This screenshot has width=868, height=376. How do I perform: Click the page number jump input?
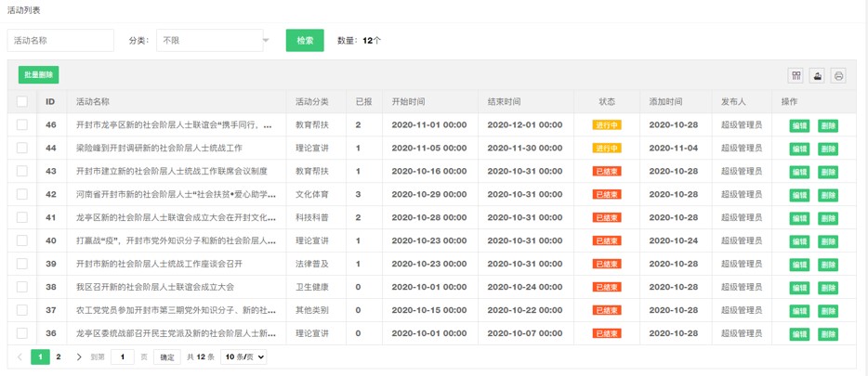click(x=123, y=357)
